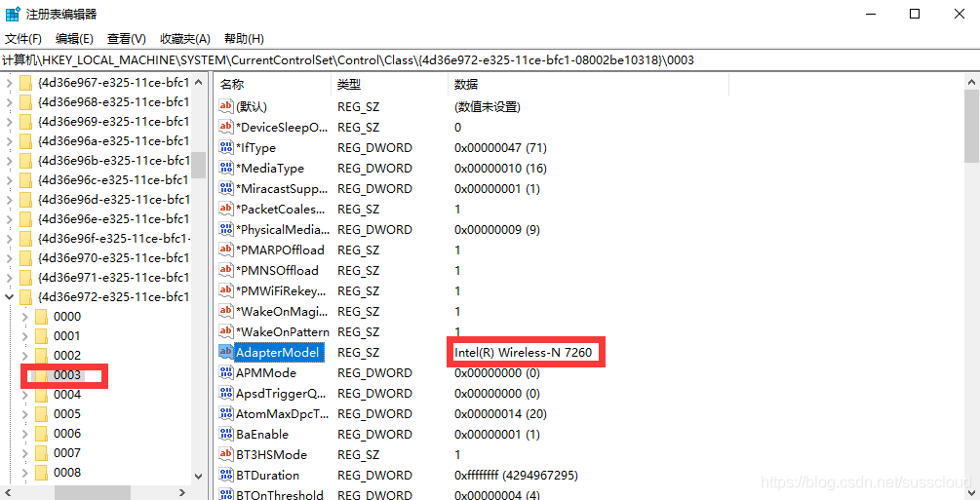The height and width of the screenshot is (500, 980).
Task: Click the folder icon of key 0005
Action: click(41, 414)
